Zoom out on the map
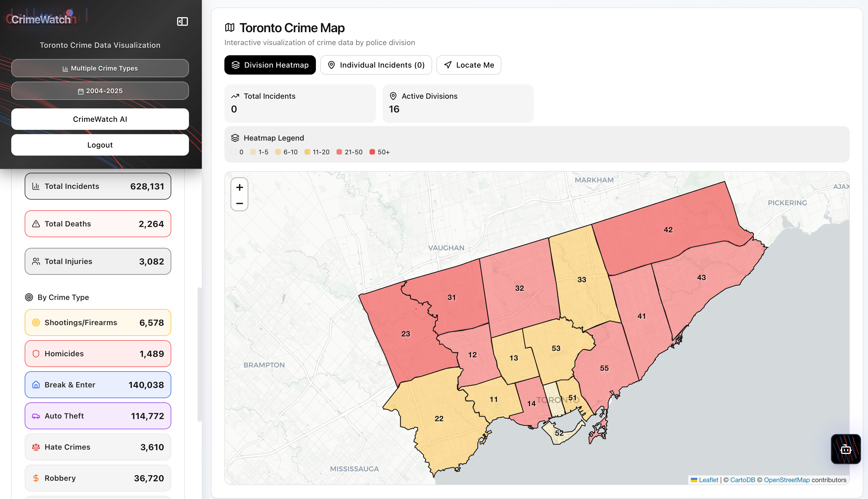This screenshot has height=499, width=868. click(239, 203)
